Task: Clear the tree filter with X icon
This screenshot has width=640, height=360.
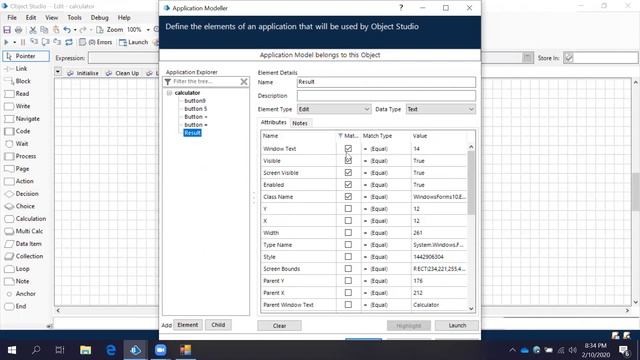Action: [x=244, y=82]
